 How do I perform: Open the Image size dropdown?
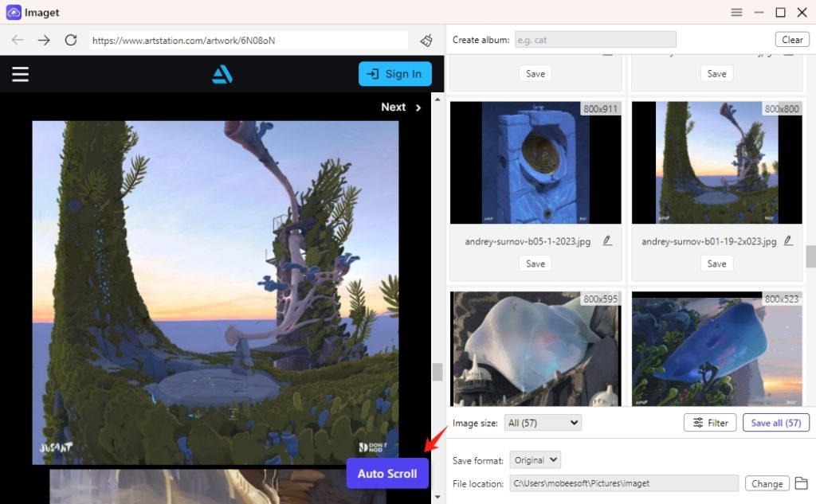(x=542, y=422)
